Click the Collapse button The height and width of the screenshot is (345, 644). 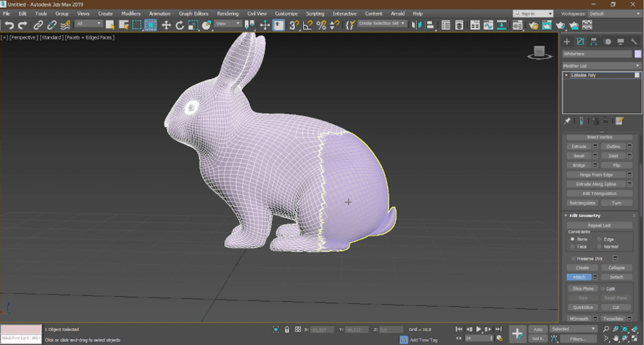pos(616,268)
